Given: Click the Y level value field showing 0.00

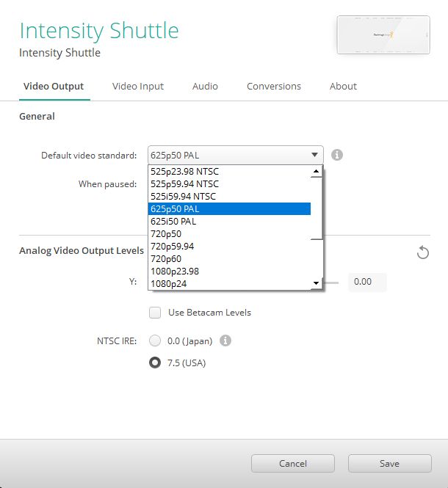Looking at the screenshot, I should (x=366, y=282).
